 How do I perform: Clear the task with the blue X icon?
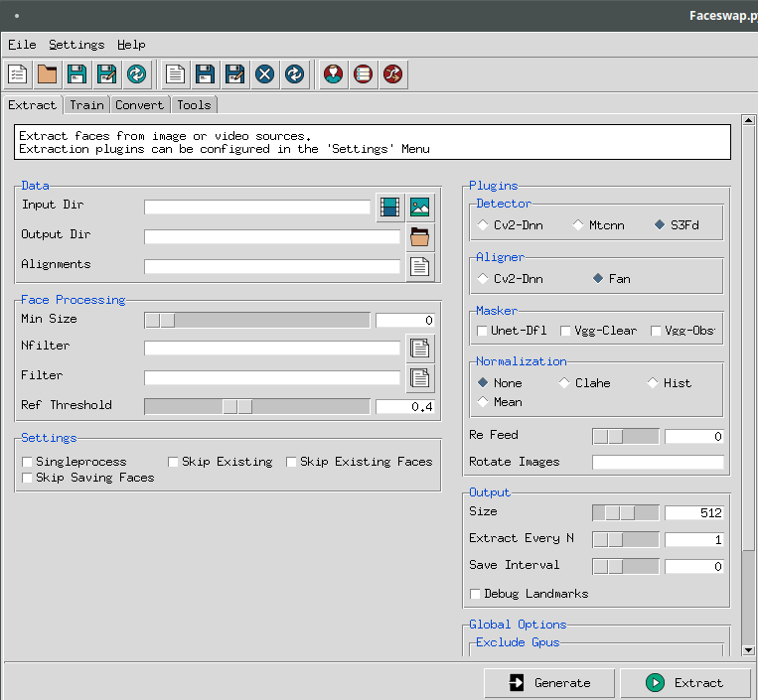pyautogui.click(x=264, y=74)
